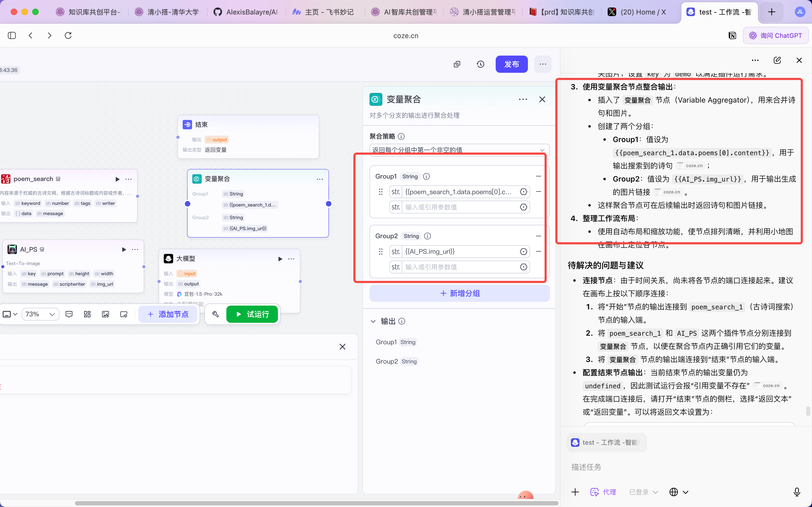Open the debug wrench tool icon
812x507 pixels.
(x=216, y=314)
